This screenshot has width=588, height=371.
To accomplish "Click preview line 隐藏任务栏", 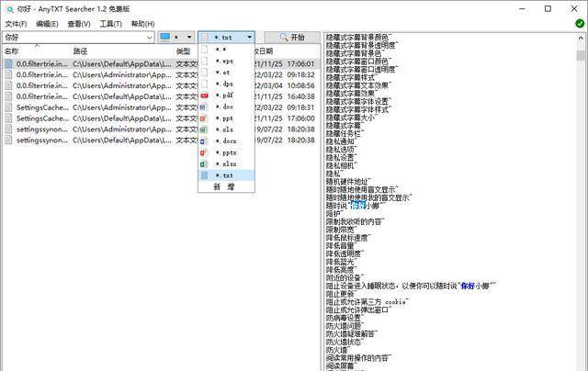I will tap(345, 133).
